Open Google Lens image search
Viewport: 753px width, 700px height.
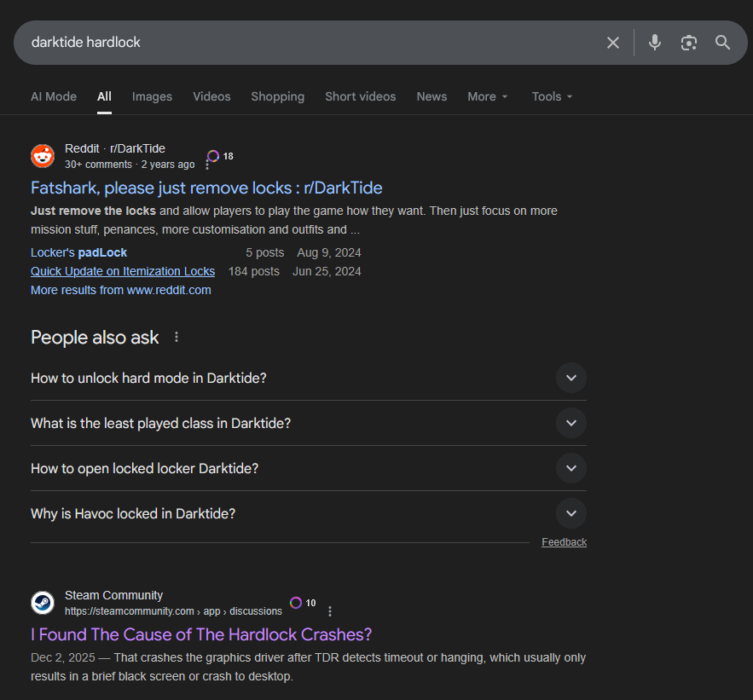click(688, 43)
